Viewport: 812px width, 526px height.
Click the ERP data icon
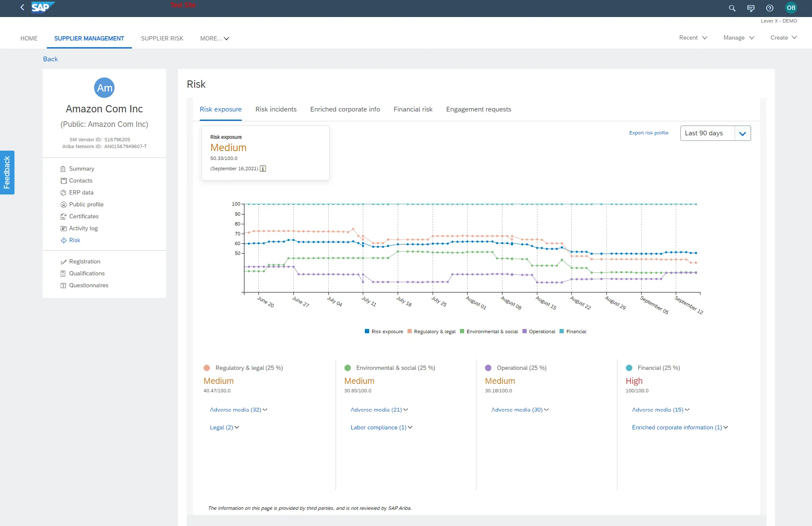tap(63, 193)
